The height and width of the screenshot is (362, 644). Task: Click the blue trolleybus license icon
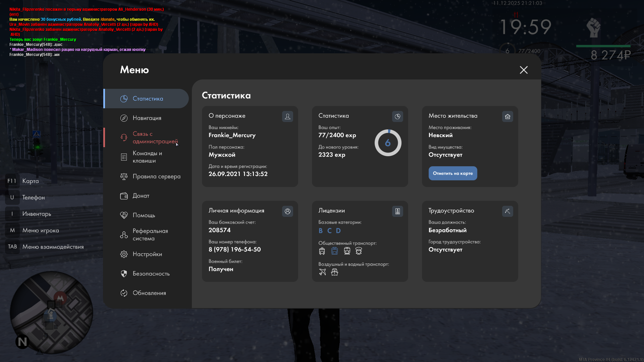[x=334, y=251]
